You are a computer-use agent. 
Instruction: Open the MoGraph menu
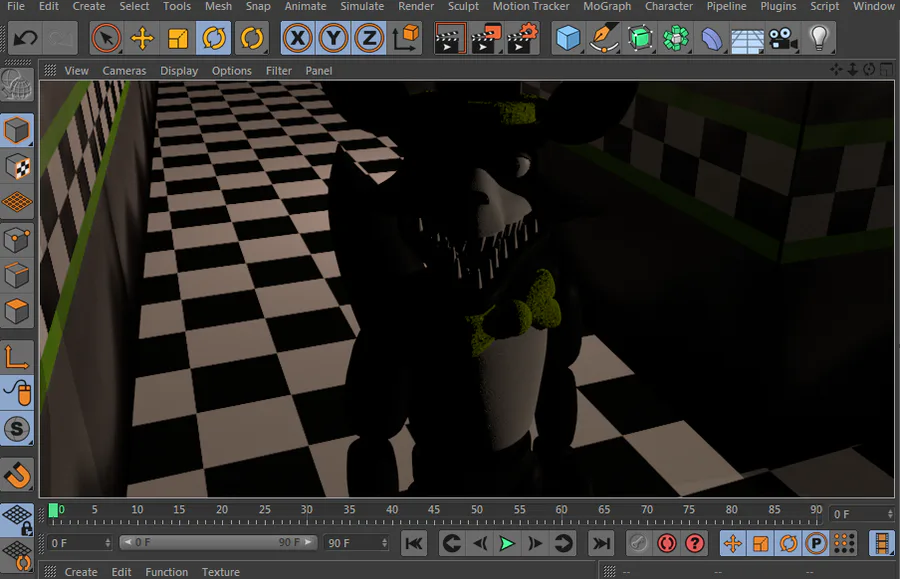pyautogui.click(x=607, y=6)
